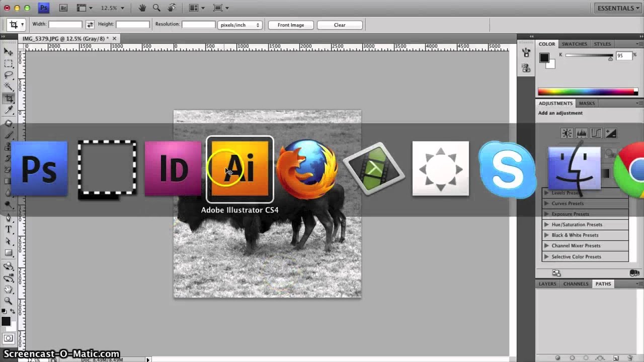
Task: Open the Crop tool preset picker
Action: coord(16,24)
